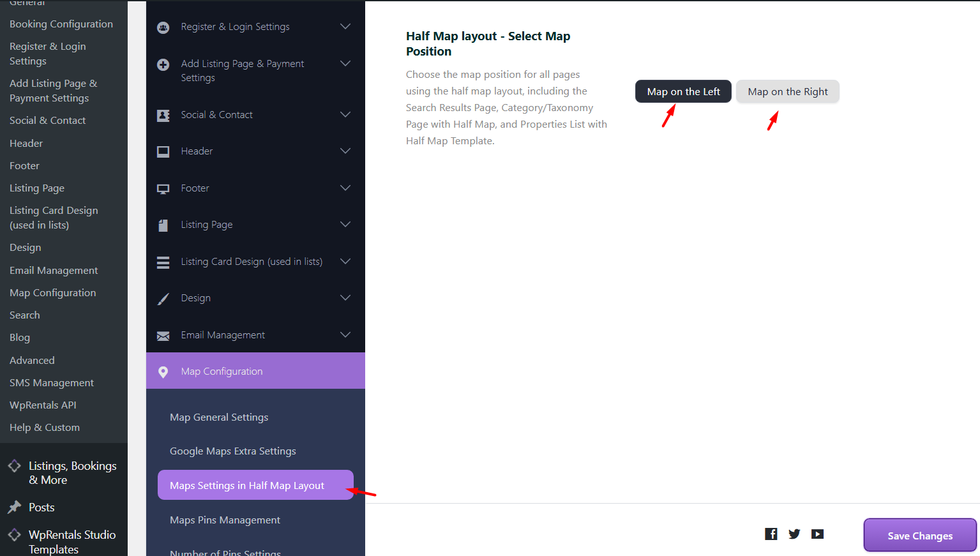
Task: Open Maps Pins Management submenu item
Action: pos(225,520)
